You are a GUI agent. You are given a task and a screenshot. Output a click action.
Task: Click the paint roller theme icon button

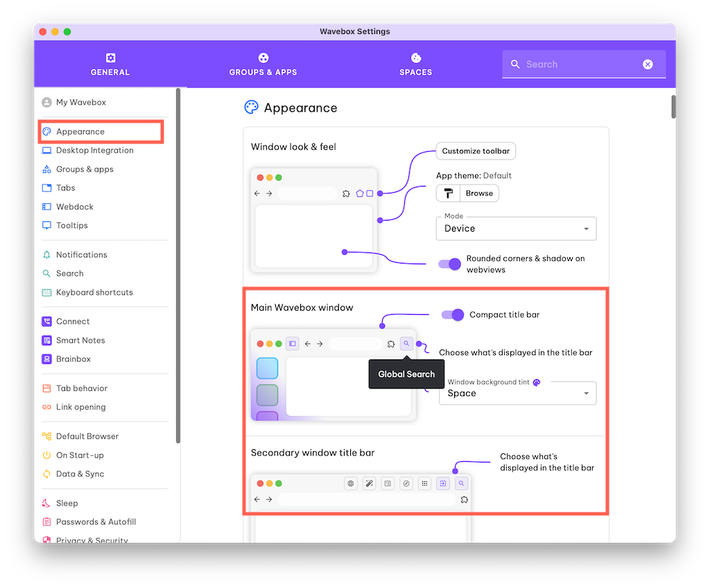click(x=449, y=193)
